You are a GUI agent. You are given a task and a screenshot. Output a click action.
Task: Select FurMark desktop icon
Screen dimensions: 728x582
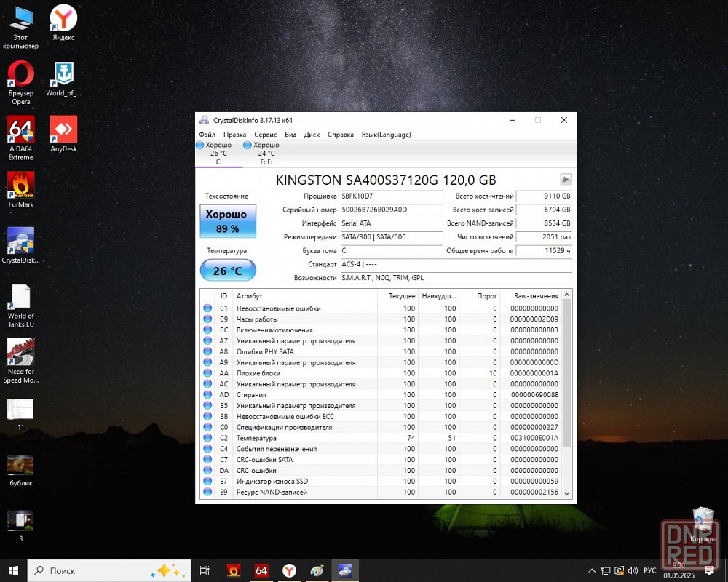pos(21,190)
